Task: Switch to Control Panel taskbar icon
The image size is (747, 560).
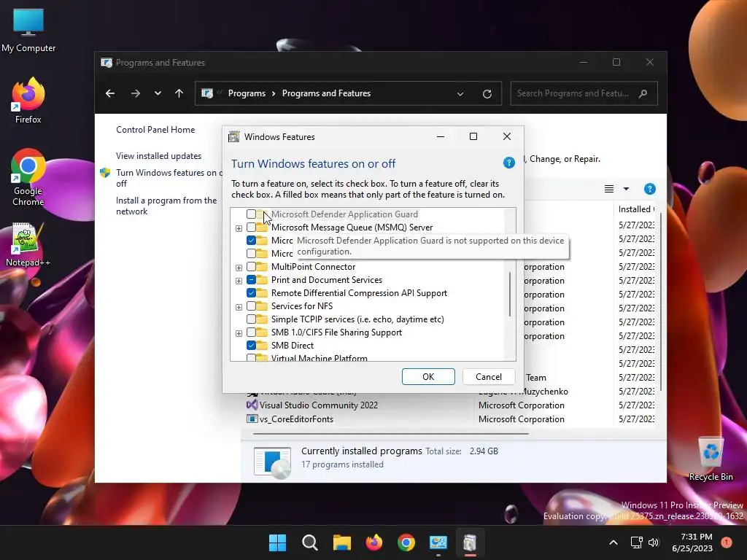Action: (438, 542)
